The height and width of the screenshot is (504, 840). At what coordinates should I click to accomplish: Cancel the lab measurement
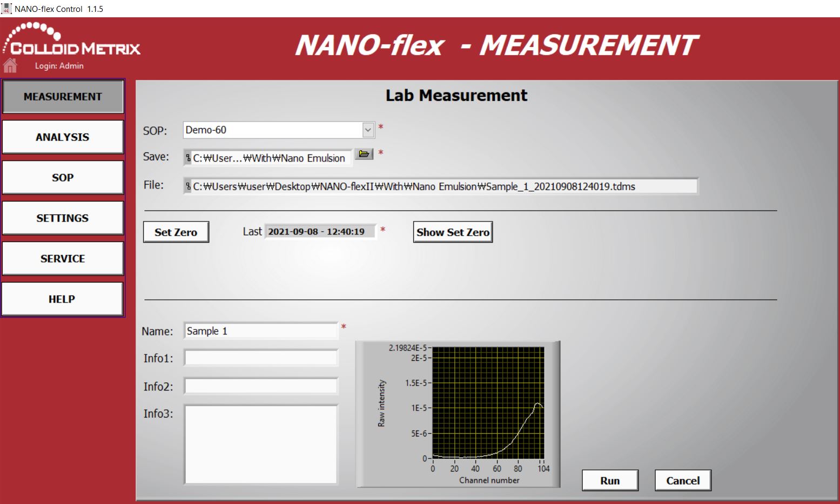[683, 481]
